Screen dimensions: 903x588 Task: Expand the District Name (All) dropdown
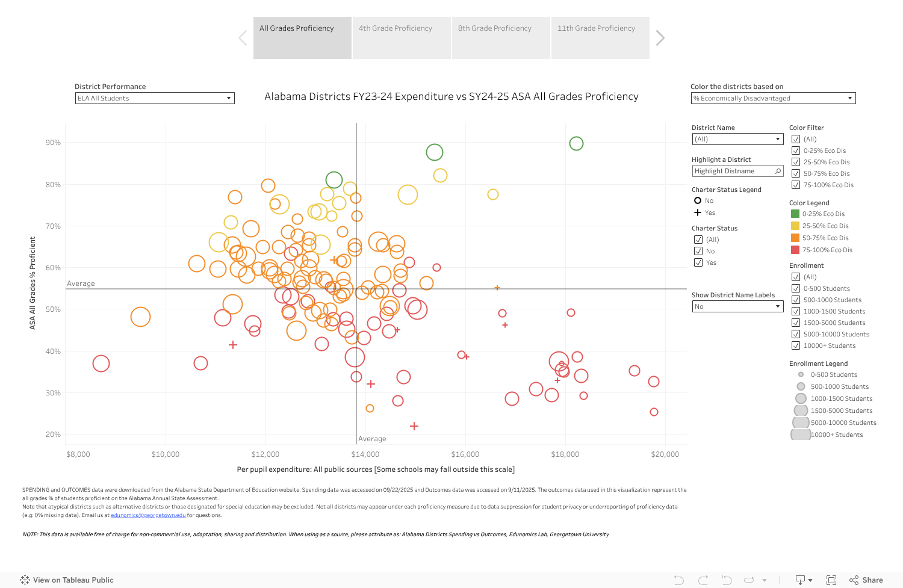777,139
